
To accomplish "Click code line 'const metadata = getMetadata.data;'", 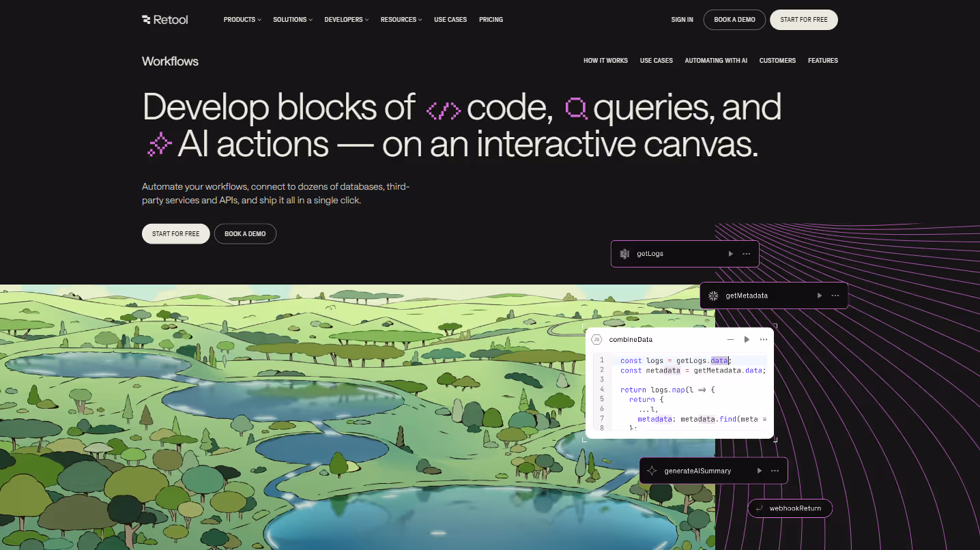I will click(693, 371).
